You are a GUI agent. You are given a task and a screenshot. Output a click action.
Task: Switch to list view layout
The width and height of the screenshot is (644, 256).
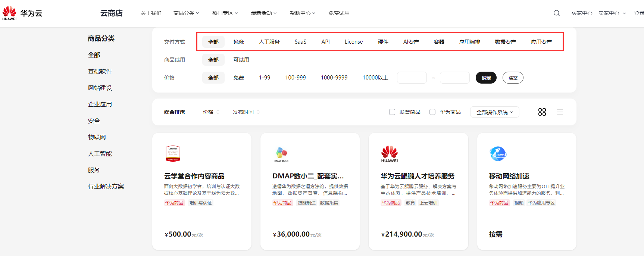(560, 112)
